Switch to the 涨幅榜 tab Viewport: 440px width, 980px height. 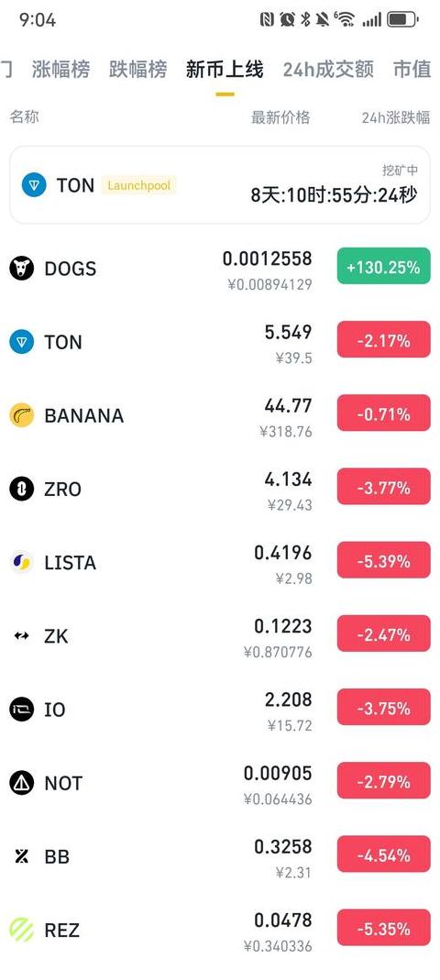(60, 69)
